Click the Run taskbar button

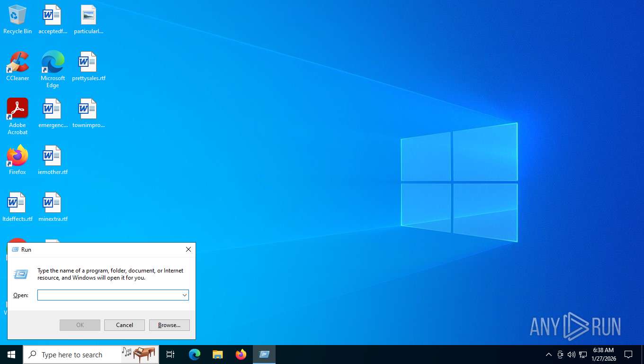[x=264, y=355]
